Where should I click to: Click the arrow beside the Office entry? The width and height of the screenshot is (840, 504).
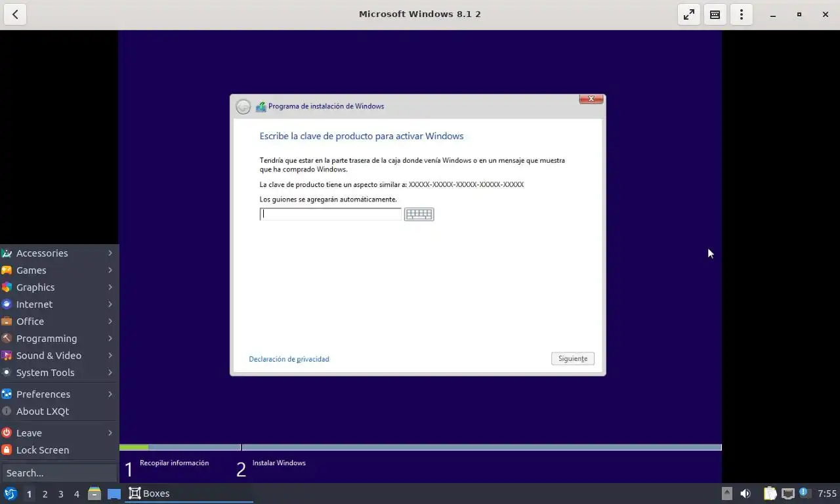click(110, 322)
